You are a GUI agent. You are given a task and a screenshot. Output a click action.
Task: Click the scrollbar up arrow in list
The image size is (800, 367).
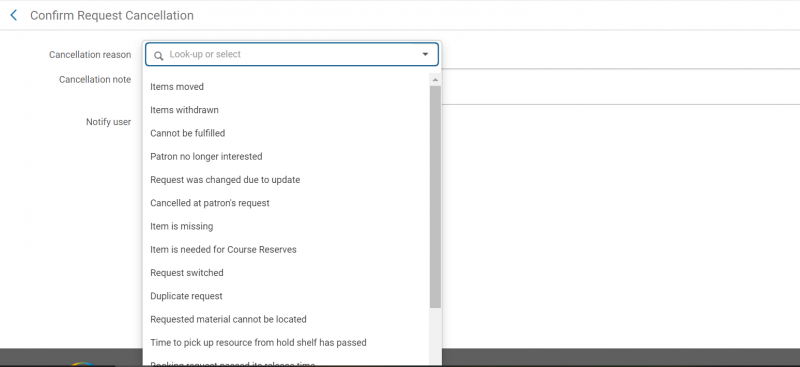435,80
